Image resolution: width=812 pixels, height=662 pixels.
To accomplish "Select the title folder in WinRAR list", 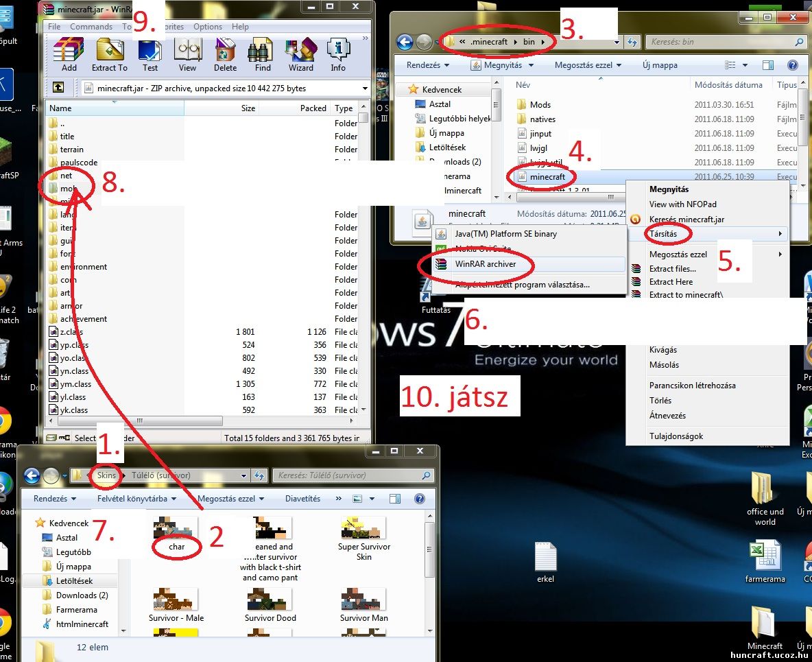I will point(67,137).
